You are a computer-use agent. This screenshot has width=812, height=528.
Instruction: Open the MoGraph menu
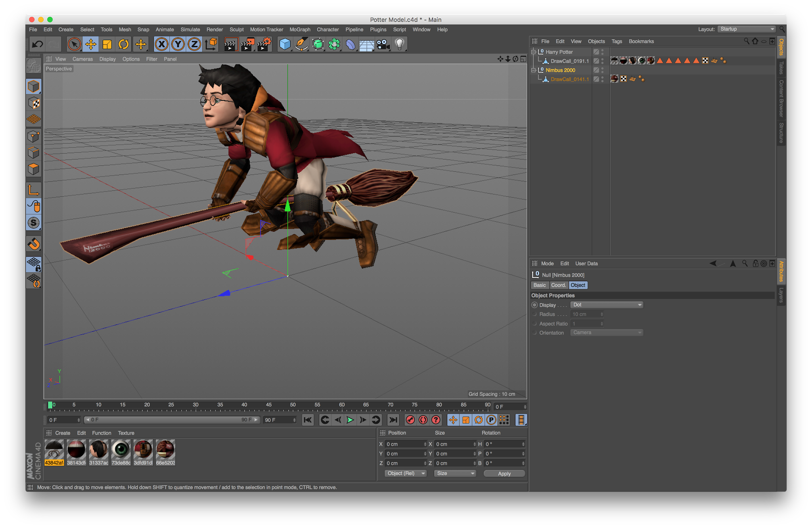(x=299, y=29)
